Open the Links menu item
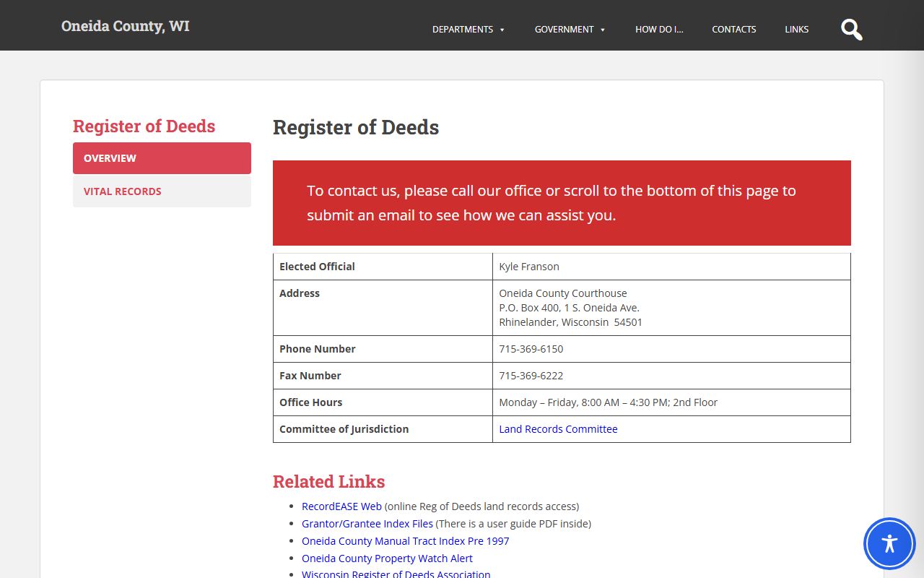Viewport: 924px width, 578px height. [x=797, y=30]
